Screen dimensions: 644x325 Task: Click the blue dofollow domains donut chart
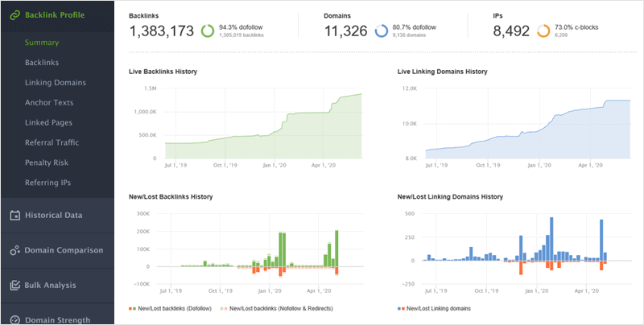coord(382,31)
